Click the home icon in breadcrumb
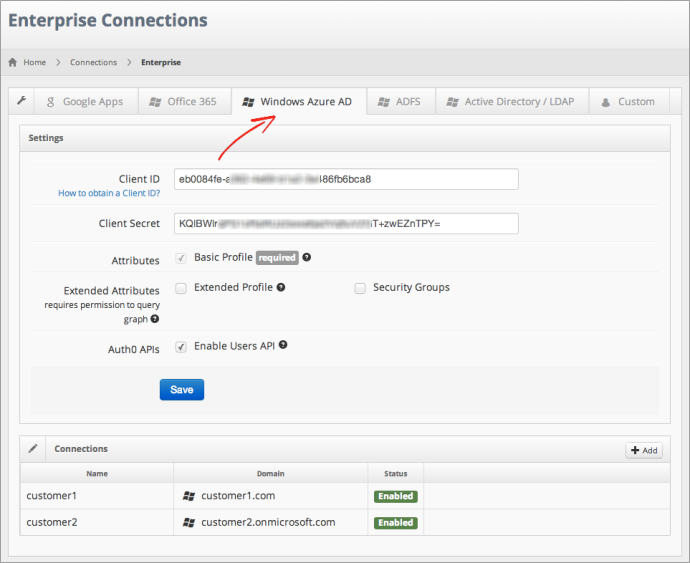The image size is (690, 563). 13,62
